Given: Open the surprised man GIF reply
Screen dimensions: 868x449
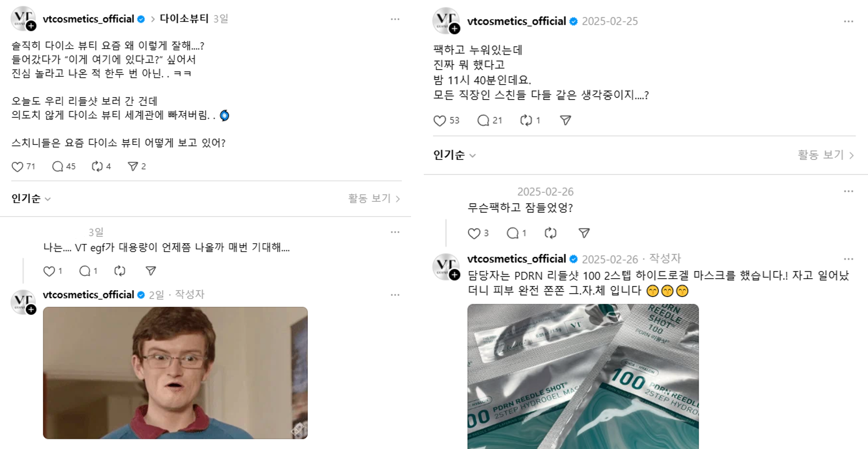Looking at the screenshot, I should (175, 373).
